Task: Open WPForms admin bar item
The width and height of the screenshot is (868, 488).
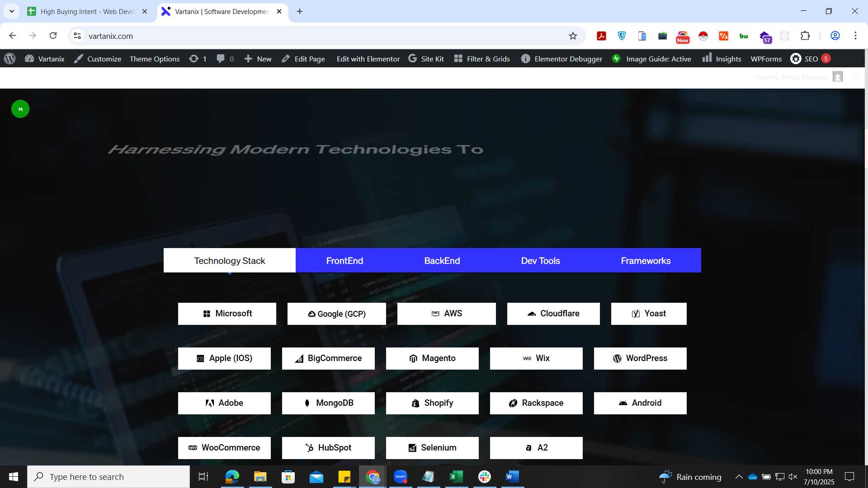Action: (766, 59)
